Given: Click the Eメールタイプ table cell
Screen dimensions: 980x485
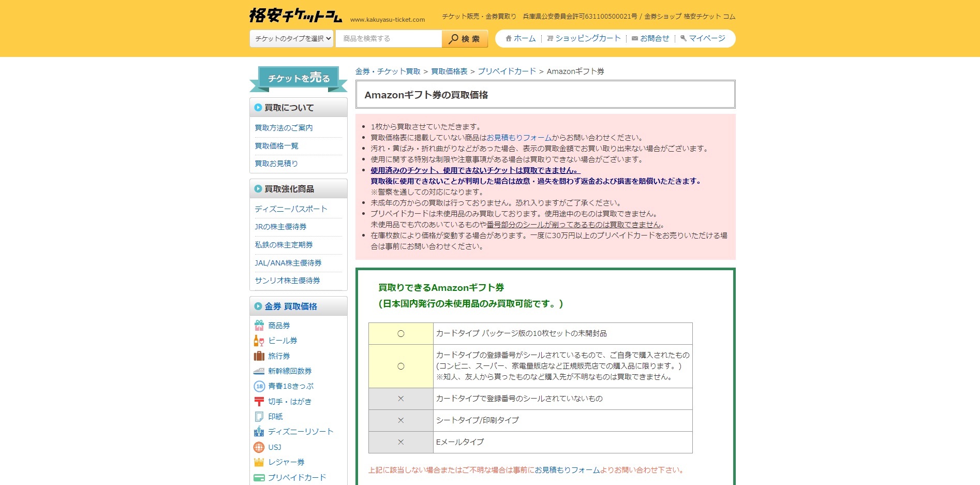Looking at the screenshot, I should [562, 442].
